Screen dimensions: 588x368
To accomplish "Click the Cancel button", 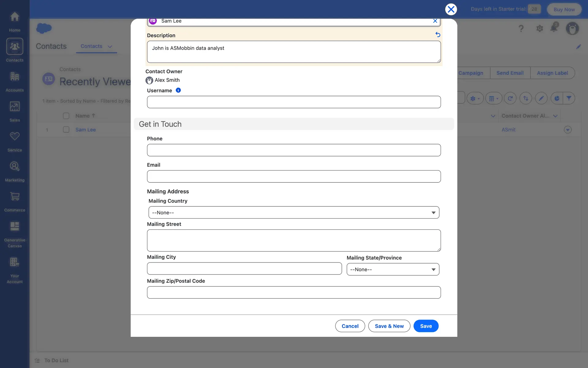I will (x=350, y=326).
